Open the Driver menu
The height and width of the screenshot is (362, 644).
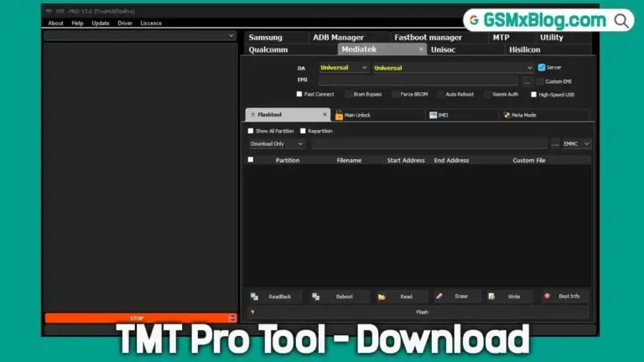point(125,23)
